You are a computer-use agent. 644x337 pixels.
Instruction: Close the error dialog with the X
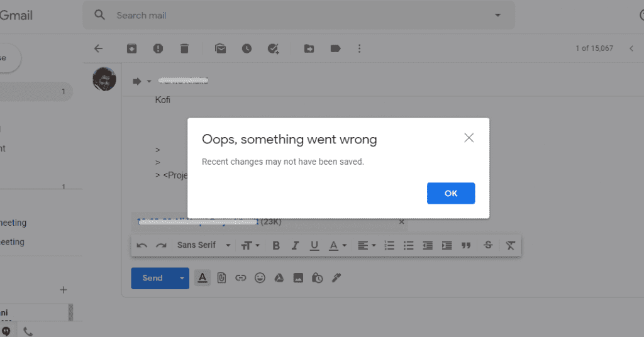(469, 138)
